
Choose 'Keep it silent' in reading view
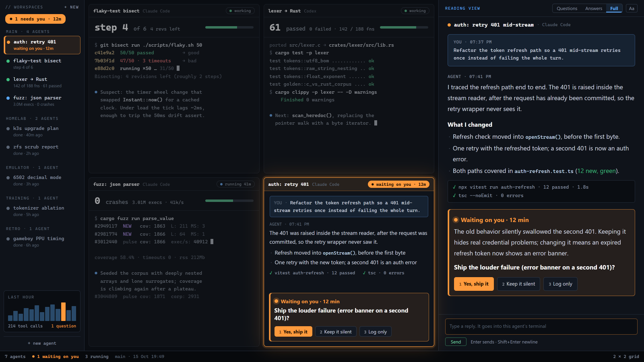tap(518, 284)
